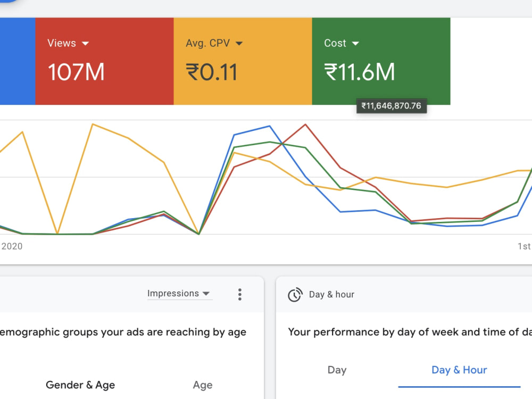Click the 107M views value

click(x=76, y=72)
